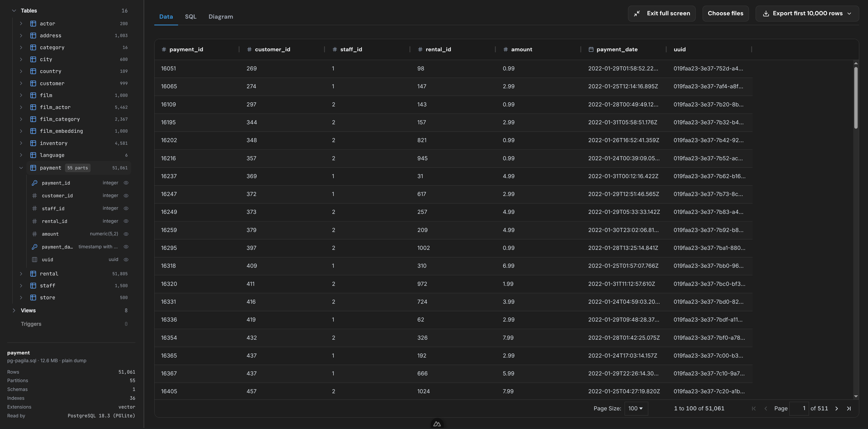Click the 55 parts badge on payment
868x429 pixels.
click(77, 168)
